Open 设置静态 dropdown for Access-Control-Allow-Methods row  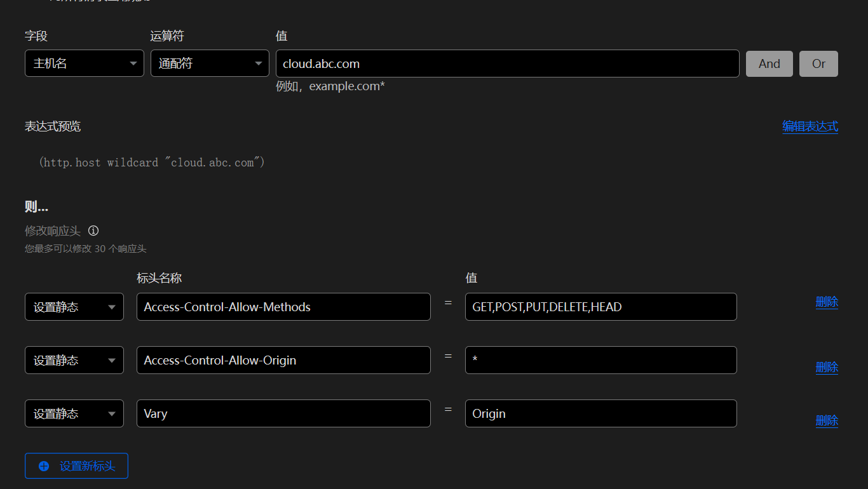(x=74, y=307)
